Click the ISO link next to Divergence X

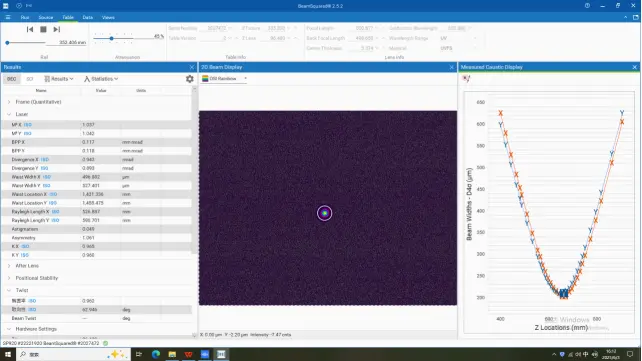pos(45,160)
